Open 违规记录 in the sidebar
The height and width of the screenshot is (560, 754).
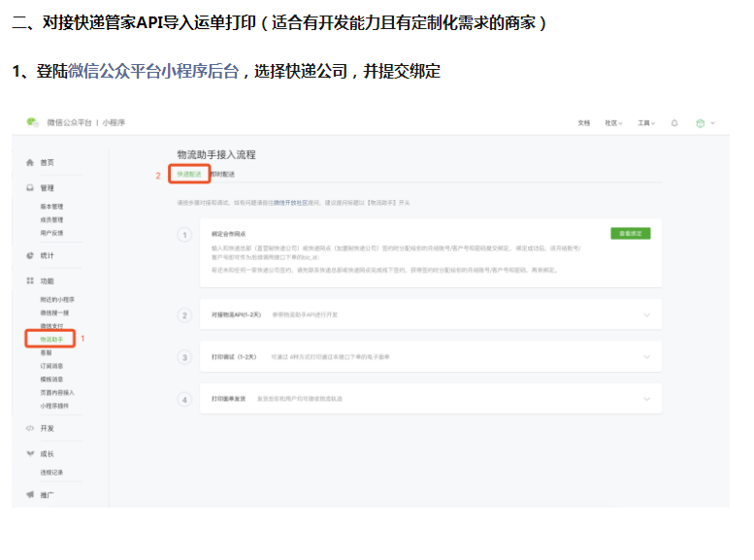click(51, 473)
